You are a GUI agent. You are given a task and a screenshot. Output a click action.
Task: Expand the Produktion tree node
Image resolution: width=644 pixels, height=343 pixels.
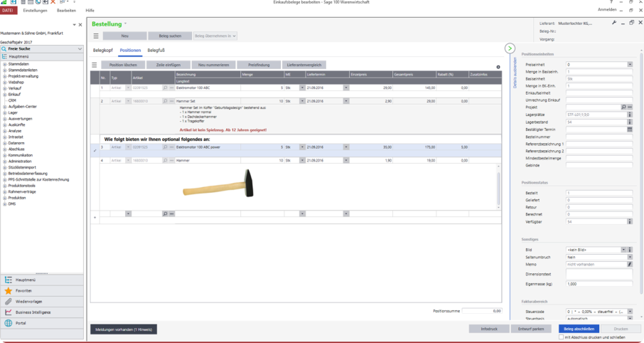pos(5,198)
